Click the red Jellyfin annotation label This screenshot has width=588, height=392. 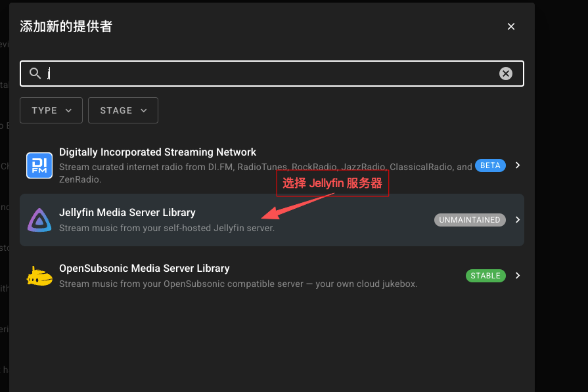pyautogui.click(x=332, y=183)
